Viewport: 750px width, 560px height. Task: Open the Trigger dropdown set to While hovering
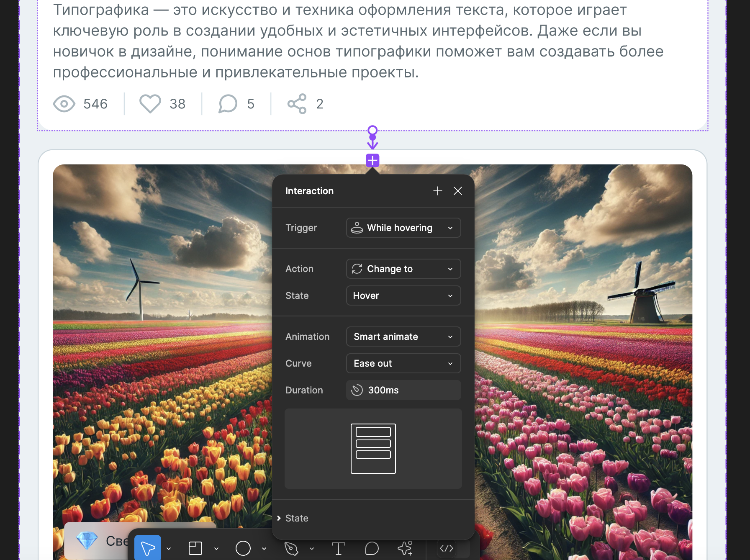tap(403, 228)
